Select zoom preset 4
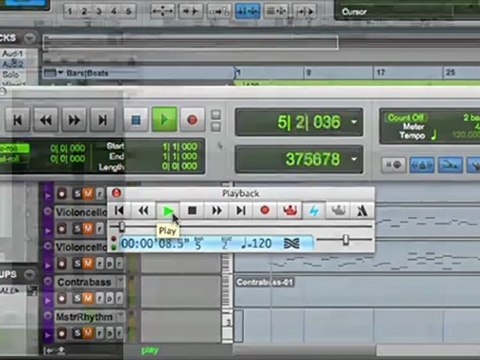The image size is (480, 360). point(114,11)
